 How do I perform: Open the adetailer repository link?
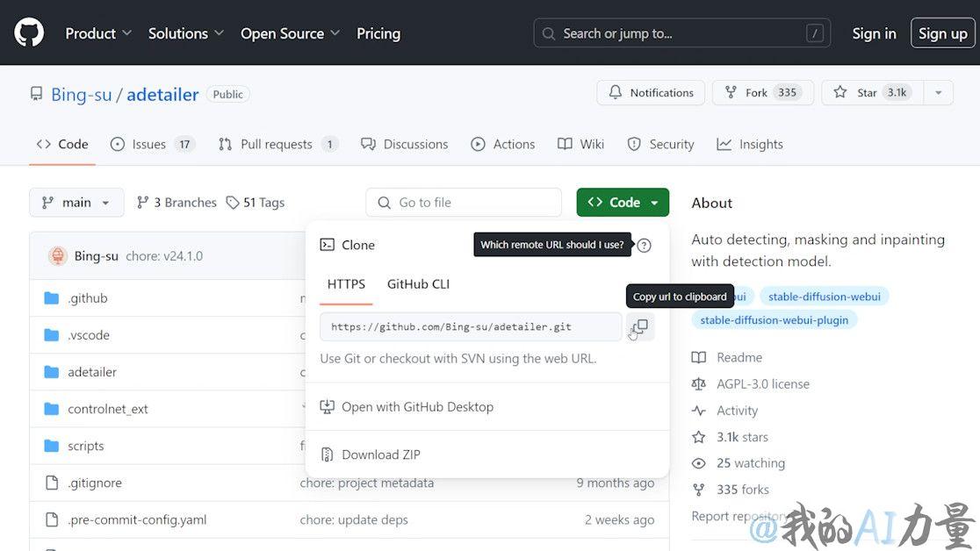(x=162, y=95)
